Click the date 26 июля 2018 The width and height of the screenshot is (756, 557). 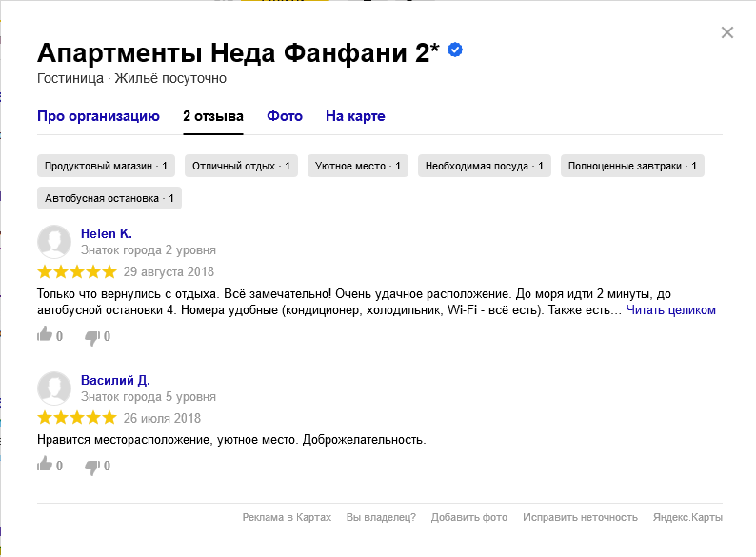162,418
